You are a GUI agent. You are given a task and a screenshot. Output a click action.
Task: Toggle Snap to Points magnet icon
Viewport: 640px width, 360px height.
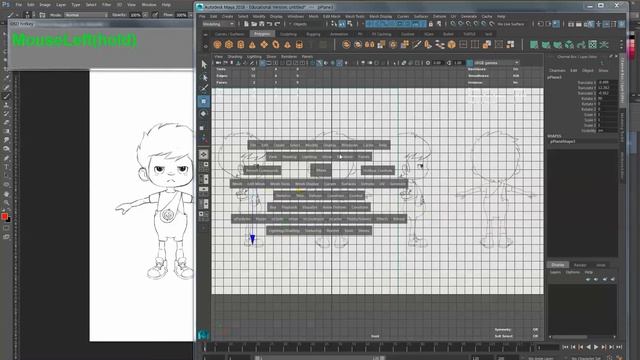469,24
